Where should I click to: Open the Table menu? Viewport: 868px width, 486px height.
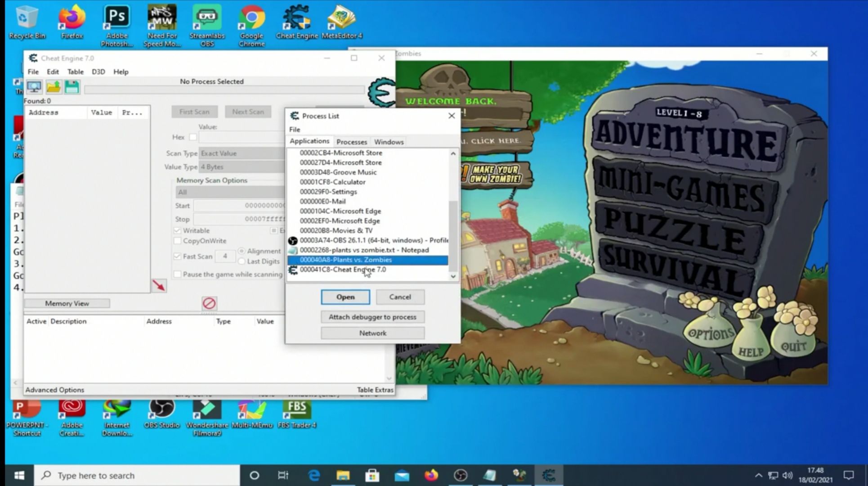(x=76, y=72)
